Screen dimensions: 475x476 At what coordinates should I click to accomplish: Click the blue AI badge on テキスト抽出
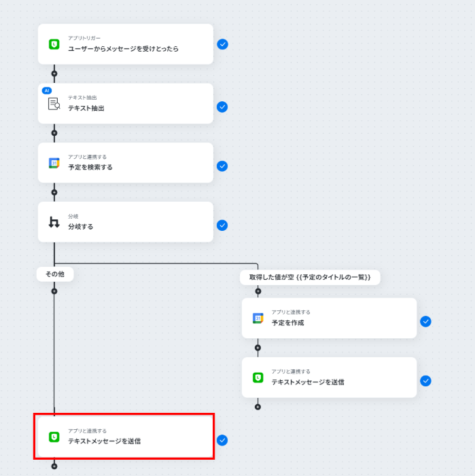[x=47, y=90]
